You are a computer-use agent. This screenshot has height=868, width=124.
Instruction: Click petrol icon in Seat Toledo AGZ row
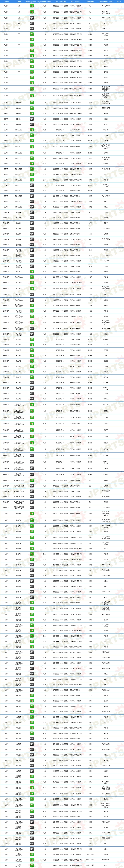click(x=32, y=175)
